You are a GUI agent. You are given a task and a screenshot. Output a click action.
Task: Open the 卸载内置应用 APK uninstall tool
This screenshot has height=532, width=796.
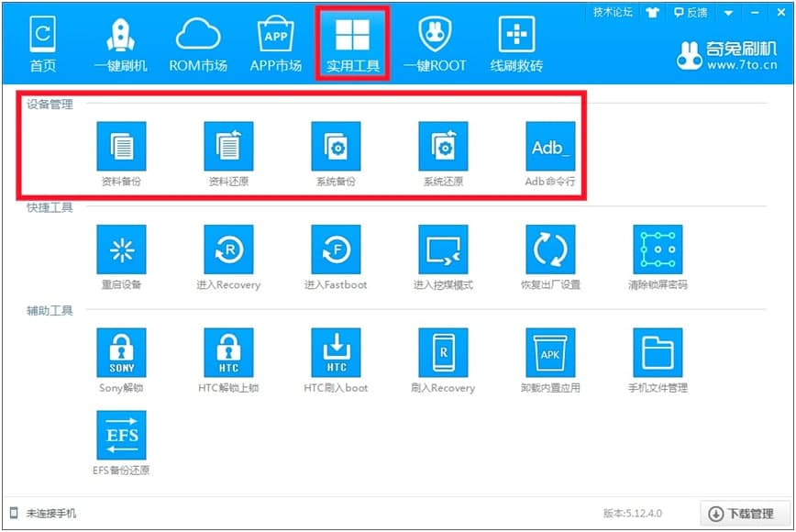(x=550, y=352)
